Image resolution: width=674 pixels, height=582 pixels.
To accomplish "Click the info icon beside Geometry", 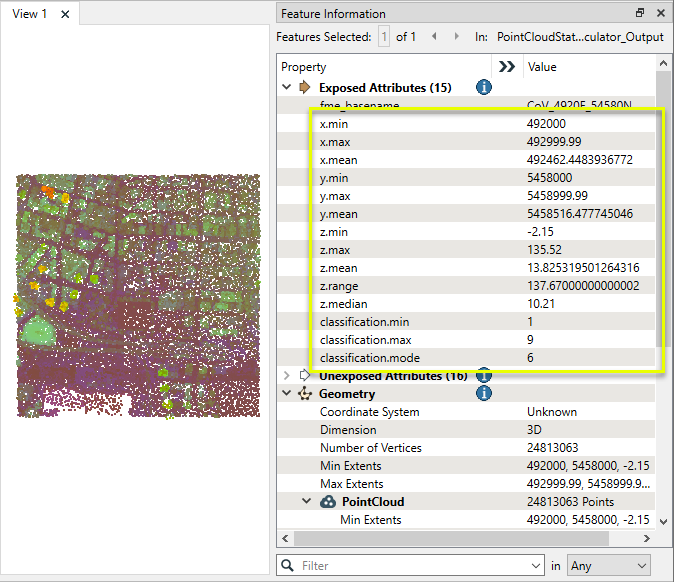I will (484, 393).
